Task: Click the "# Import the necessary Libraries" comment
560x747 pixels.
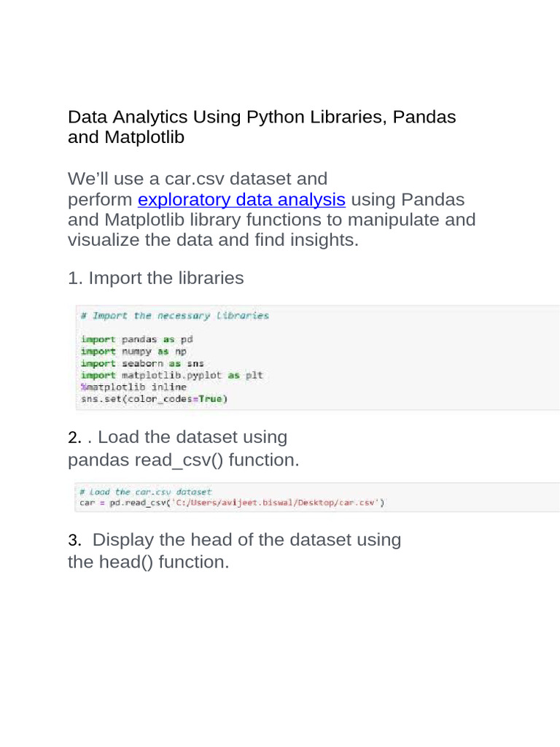Action: tap(175, 316)
